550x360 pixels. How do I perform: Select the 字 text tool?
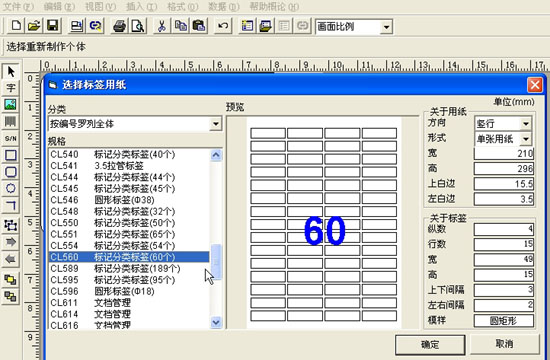coord(11,88)
